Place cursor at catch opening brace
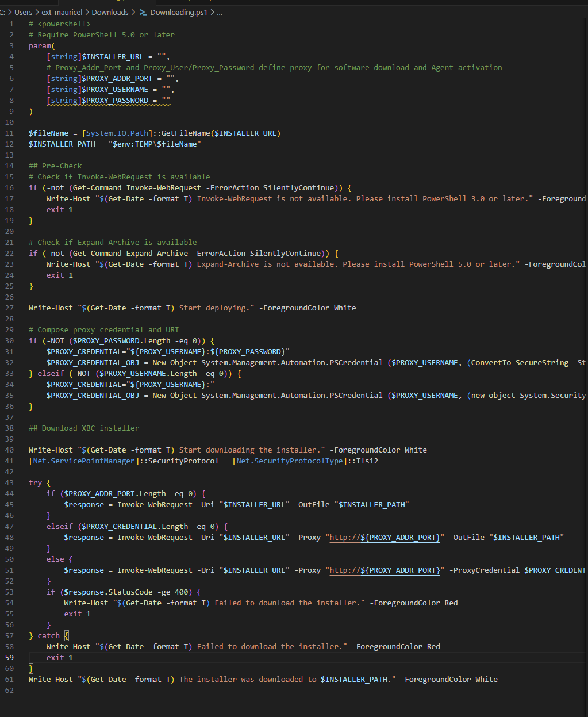Viewport: 588px width, 717px height. click(x=67, y=636)
